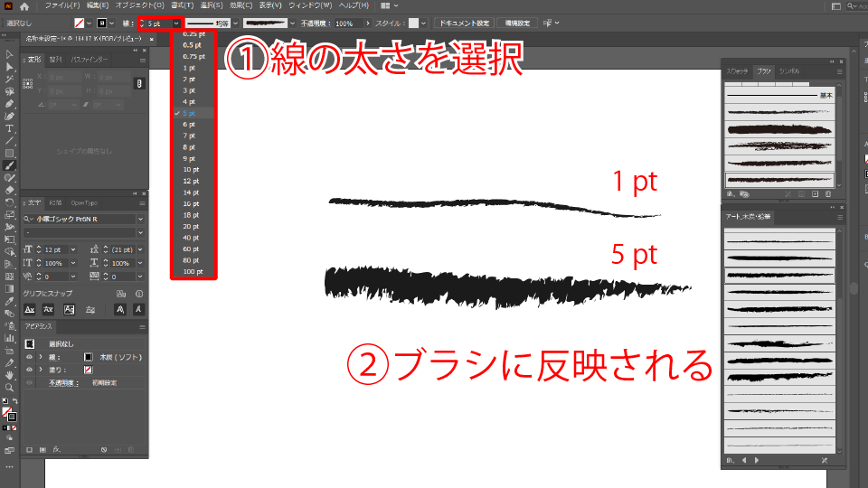Toggle constrain width and height proportions link
Viewport: 868px width, 488px height.
point(139,83)
